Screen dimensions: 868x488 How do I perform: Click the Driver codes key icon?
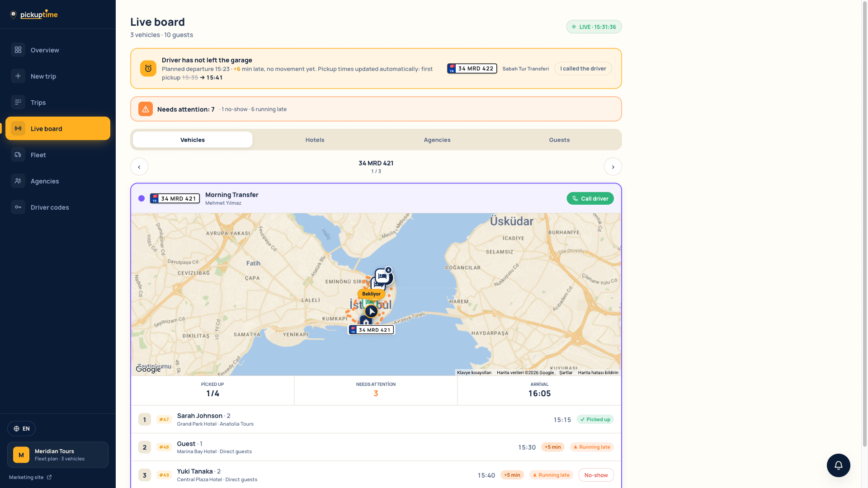pyautogui.click(x=18, y=207)
